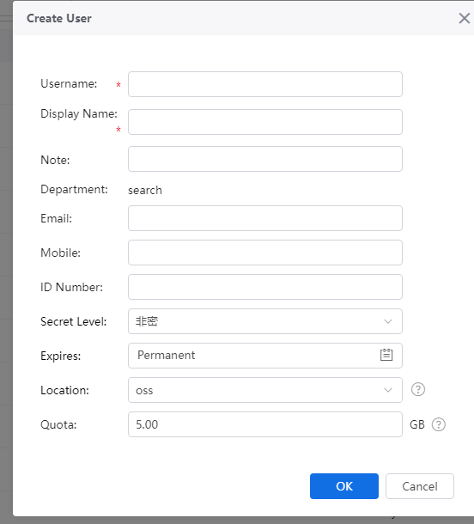Click the Cancel button
The width and height of the screenshot is (474, 524).
coord(420,486)
